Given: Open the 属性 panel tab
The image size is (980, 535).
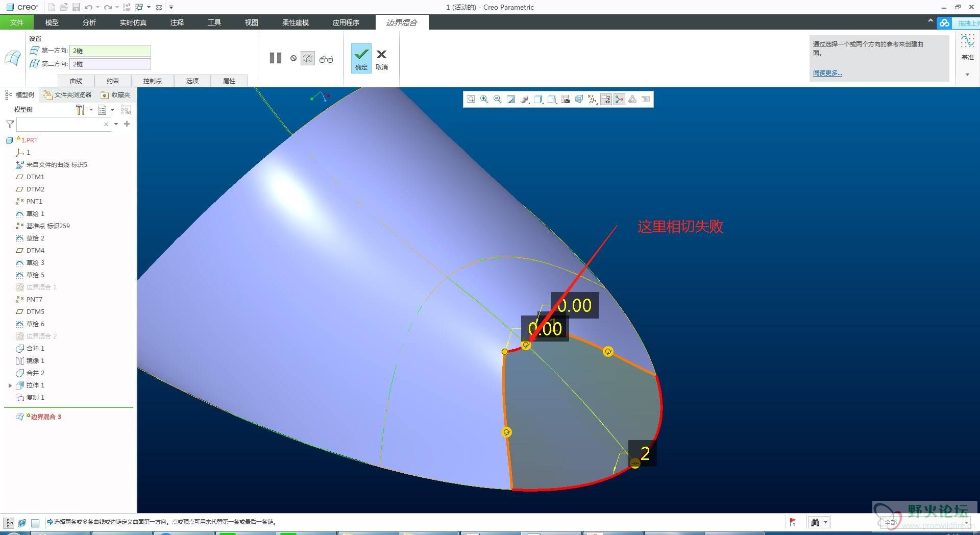Looking at the screenshot, I should tap(229, 81).
